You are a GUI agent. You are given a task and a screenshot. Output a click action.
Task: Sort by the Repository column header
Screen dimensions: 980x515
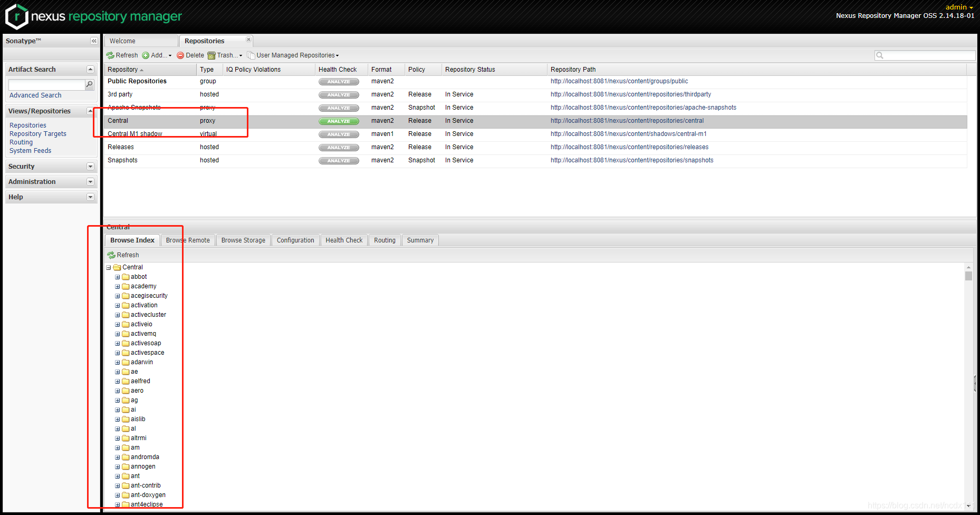[x=150, y=70]
